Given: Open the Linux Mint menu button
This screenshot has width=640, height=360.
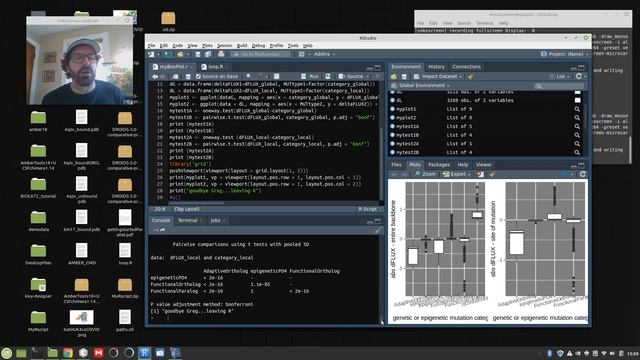Looking at the screenshot, I should pos(6,353).
